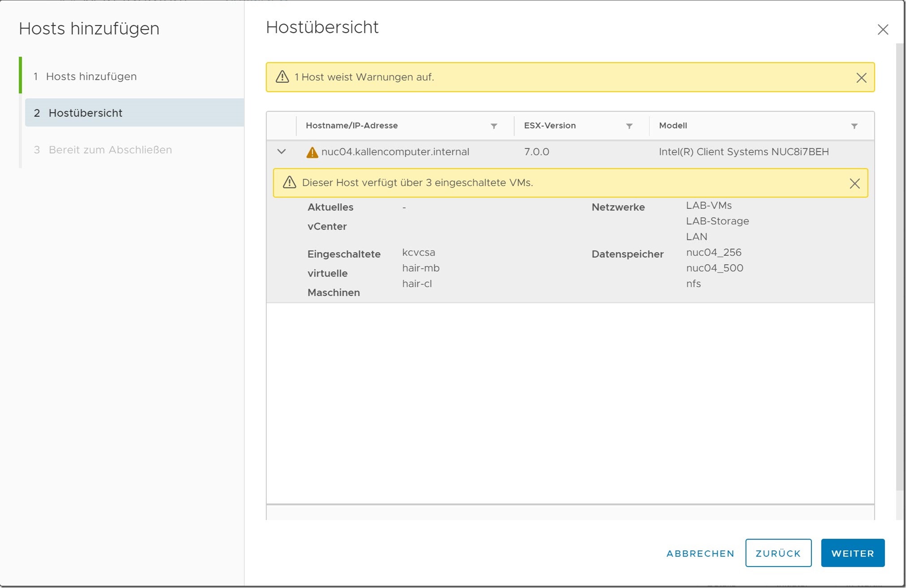Viewport: 906px width, 588px height.
Task: Click the Hostübersicht page heading
Action: click(x=322, y=27)
